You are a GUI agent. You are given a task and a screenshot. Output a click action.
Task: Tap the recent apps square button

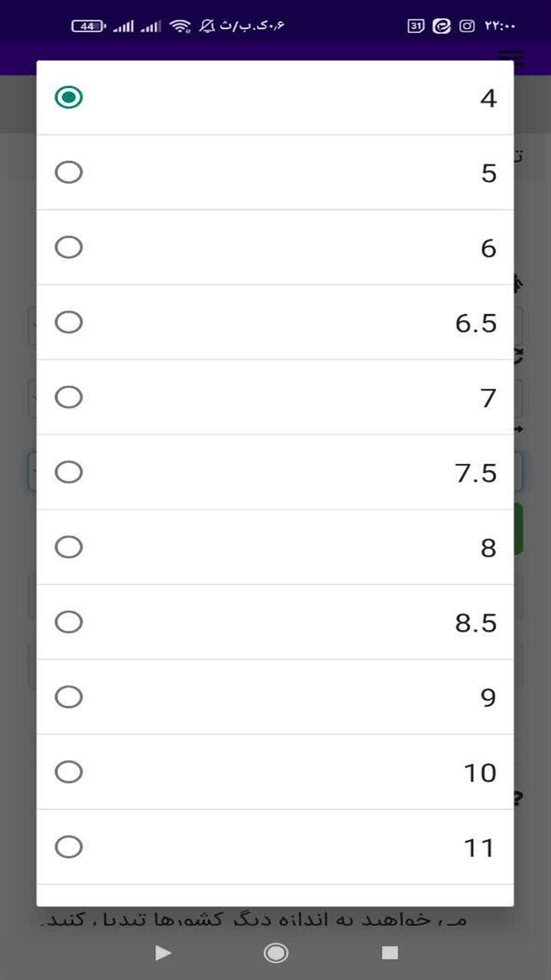coord(390,952)
